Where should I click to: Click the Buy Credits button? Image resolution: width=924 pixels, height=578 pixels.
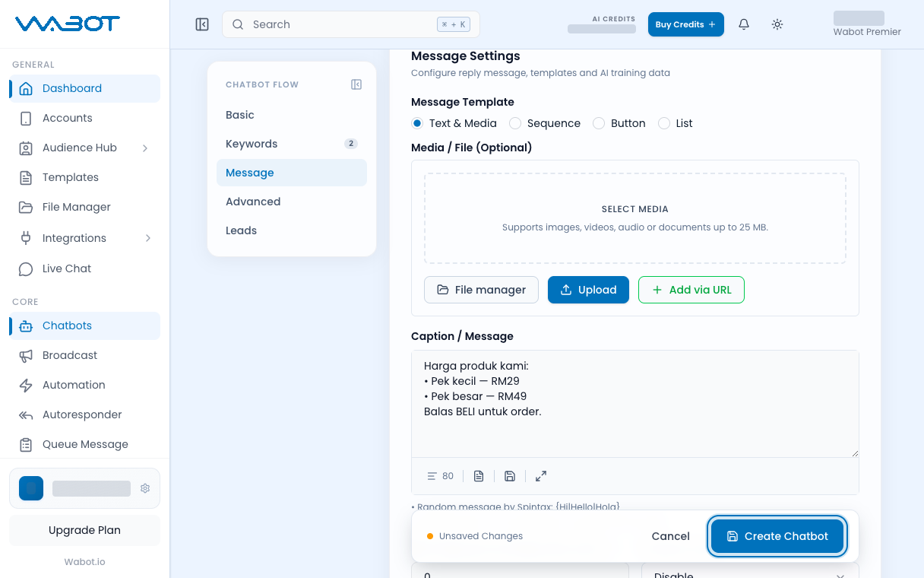pyautogui.click(x=686, y=24)
